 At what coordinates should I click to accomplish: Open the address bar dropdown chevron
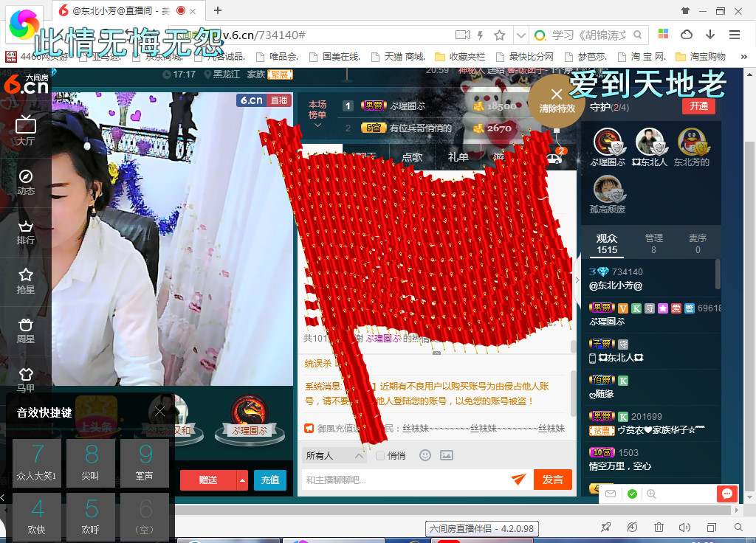[x=520, y=35]
